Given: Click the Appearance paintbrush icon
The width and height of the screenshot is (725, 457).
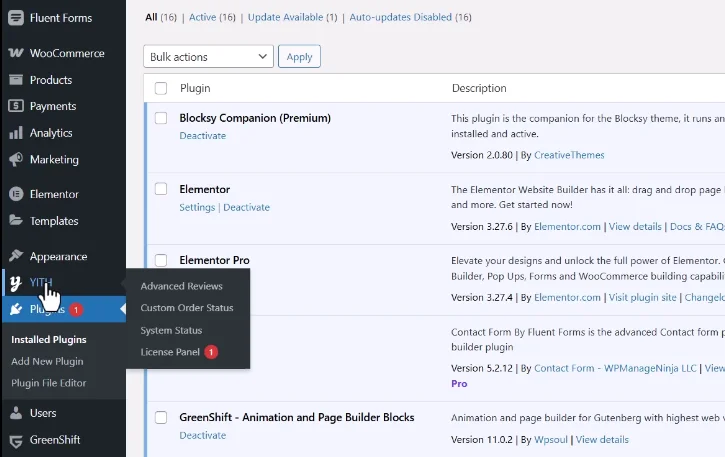Looking at the screenshot, I should click(16, 256).
